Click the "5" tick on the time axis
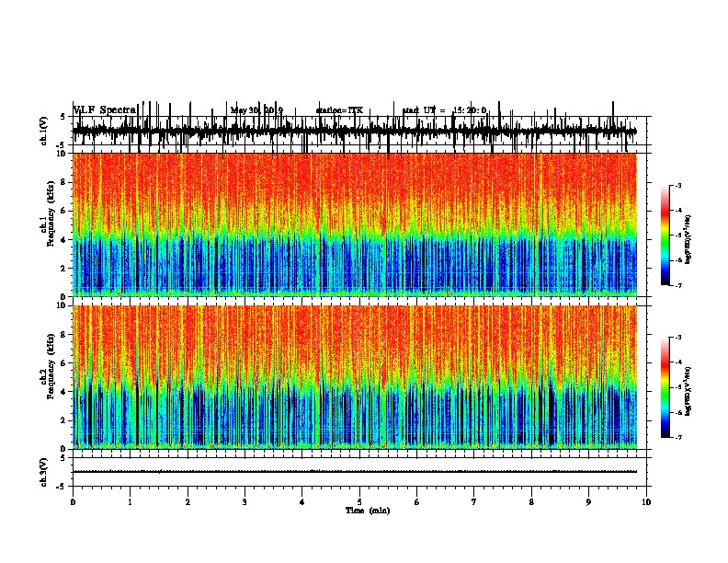Image resolution: width=728 pixels, height=563 pixels. (359, 502)
